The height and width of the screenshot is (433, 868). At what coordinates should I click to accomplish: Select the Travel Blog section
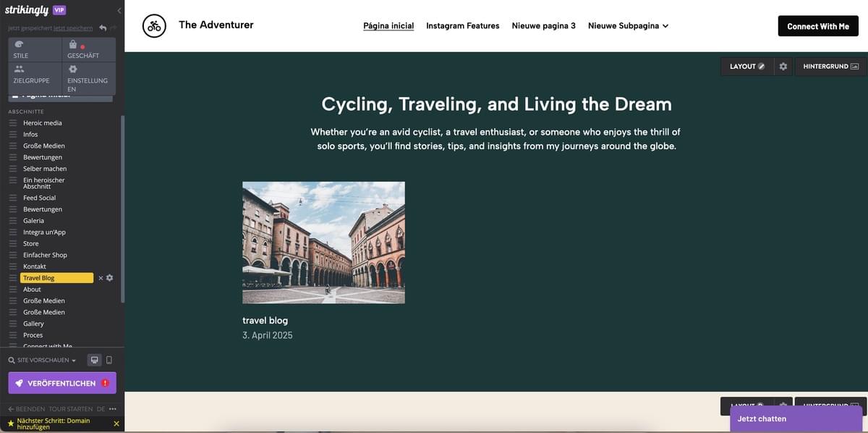point(56,278)
